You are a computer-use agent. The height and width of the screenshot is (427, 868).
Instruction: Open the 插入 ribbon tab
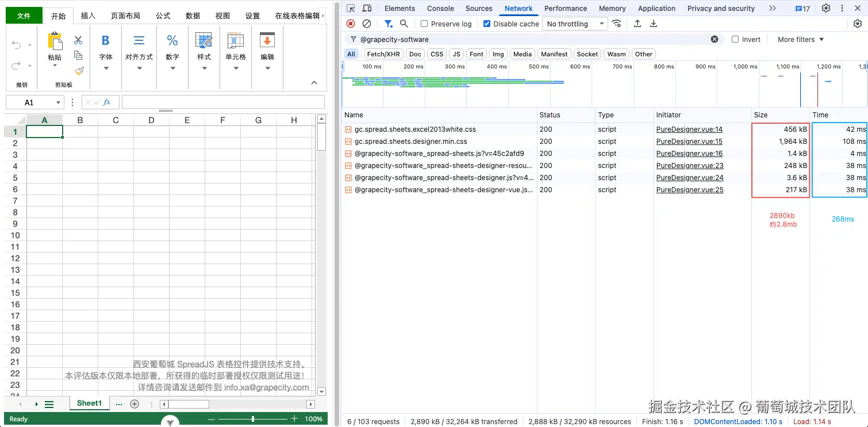pyautogui.click(x=88, y=16)
